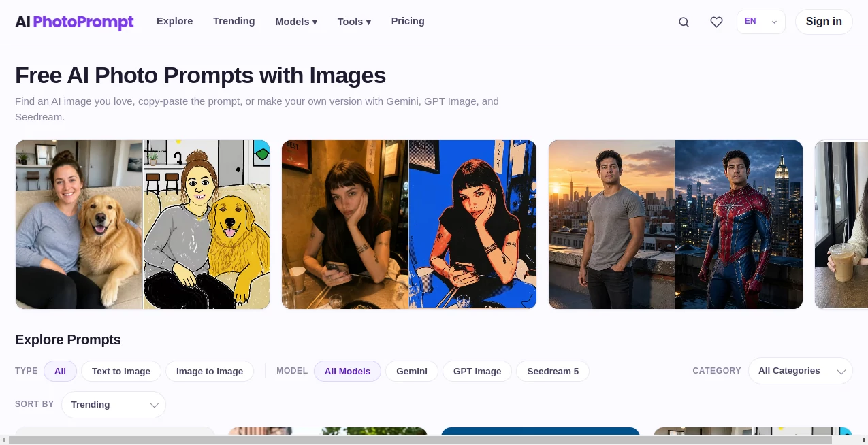Click the horizontal scrollbar at the bottom
Screen dimensions: 868x445
coord(420,440)
